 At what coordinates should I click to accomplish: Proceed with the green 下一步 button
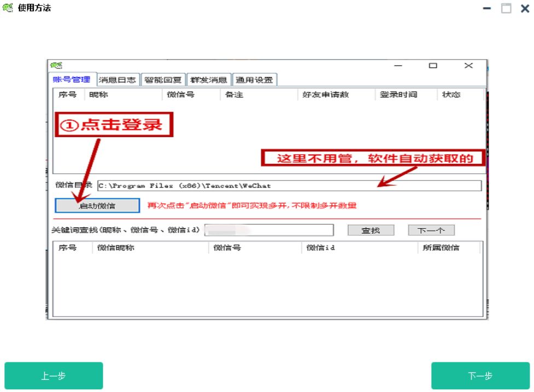(480, 376)
